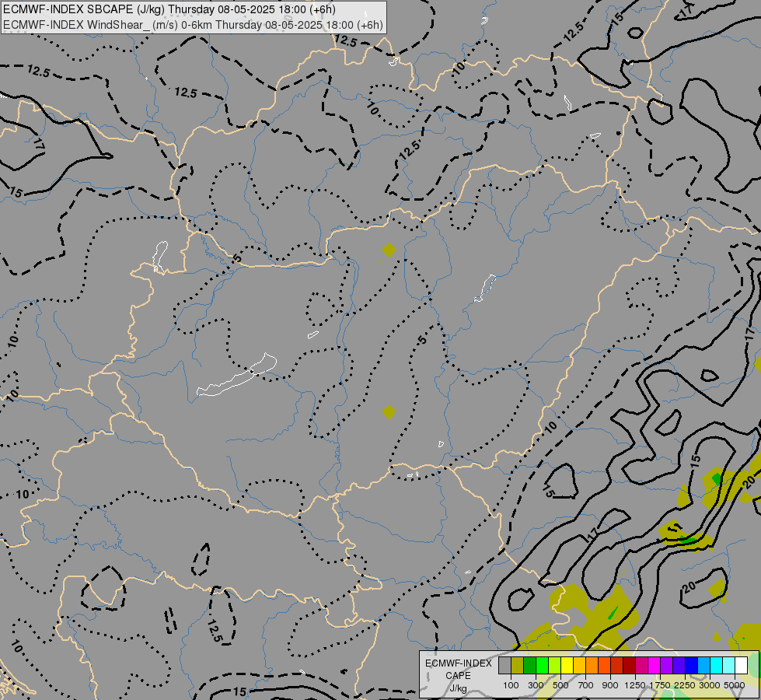Click the 1250 legend tick label
This screenshot has height=700, width=761.
click(x=635, y=685)
